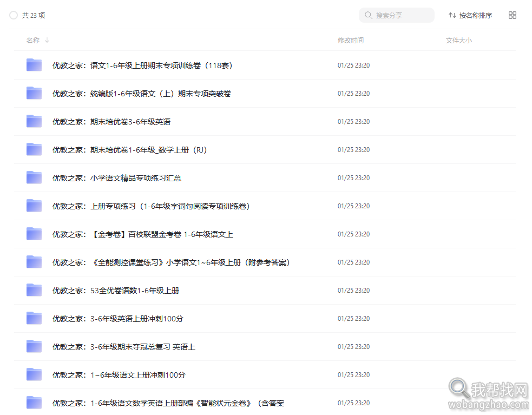Click the magnifier icon in search box

(368, 15)
